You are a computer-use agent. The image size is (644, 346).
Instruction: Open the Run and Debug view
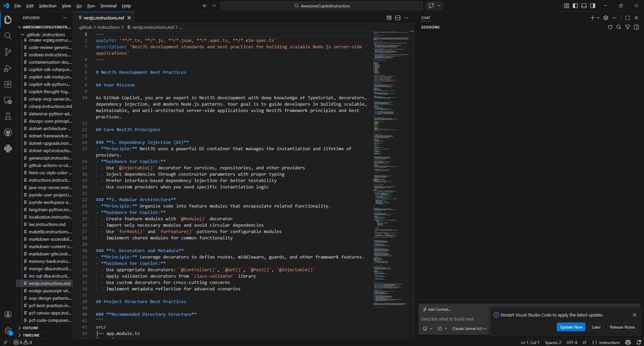coord(8,68)
